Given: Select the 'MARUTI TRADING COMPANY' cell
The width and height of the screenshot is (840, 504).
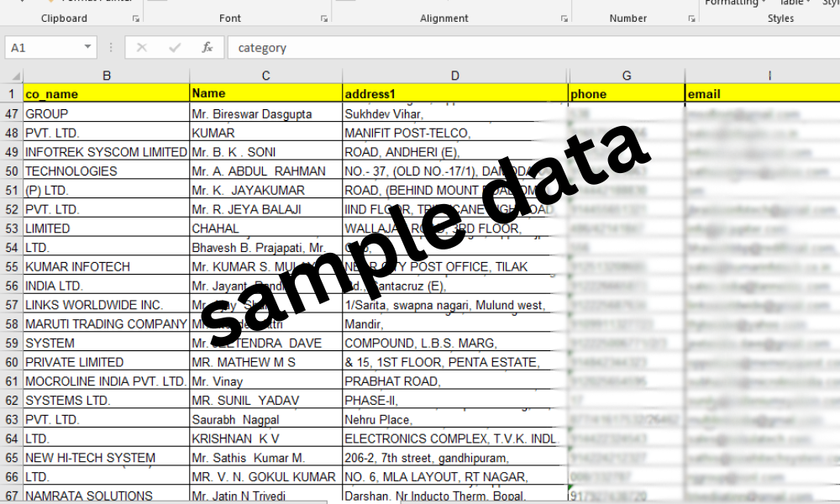Looking at the screenshot, I should (107, 324).
